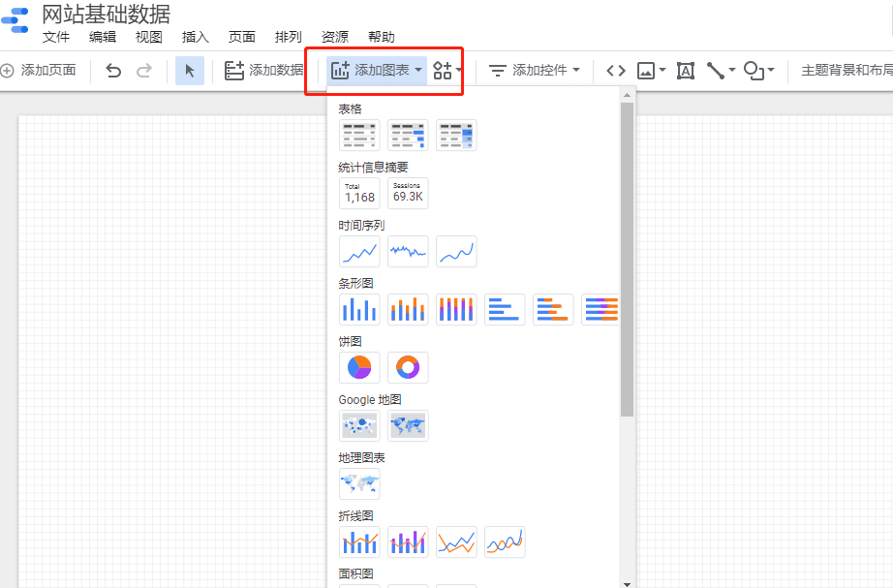This screenshot has width=893, height=588.
Task: Insert a horizontal bar chart
Action: [x=505, y=309]
